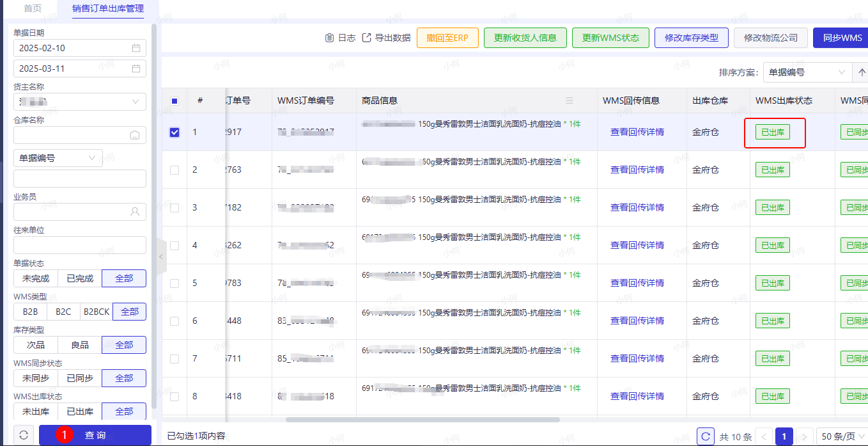Click warehouse picker icon in 仓库名称

click(135, 135)
